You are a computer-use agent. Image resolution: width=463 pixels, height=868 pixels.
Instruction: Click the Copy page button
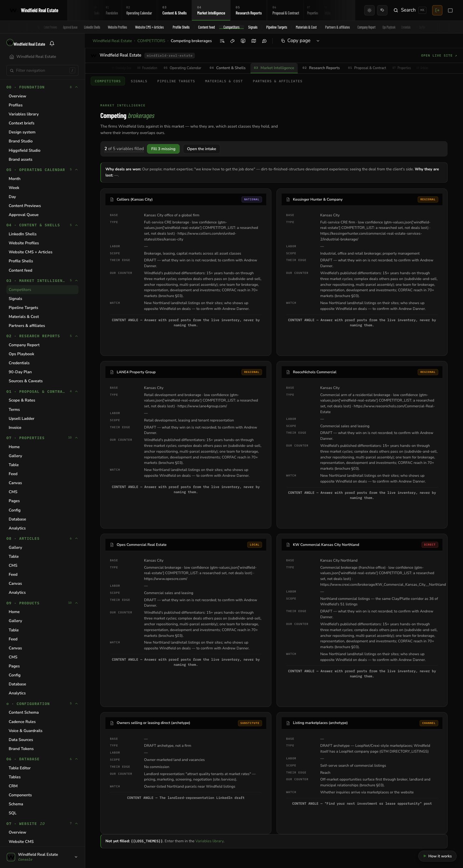click(x=295, y=41)
